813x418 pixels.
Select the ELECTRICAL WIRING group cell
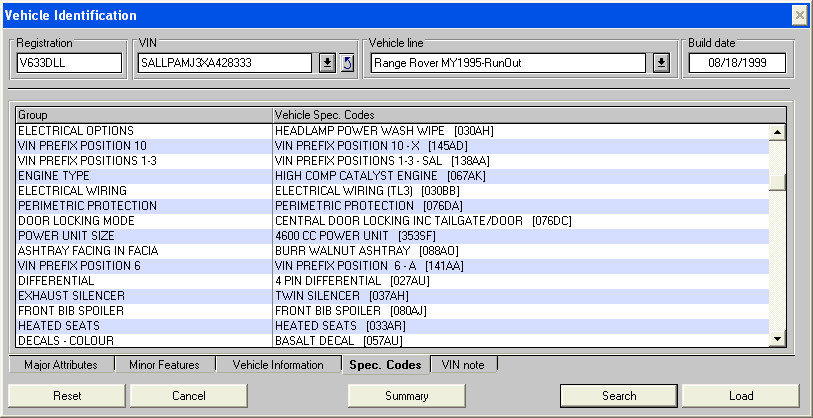coord(144,191)
